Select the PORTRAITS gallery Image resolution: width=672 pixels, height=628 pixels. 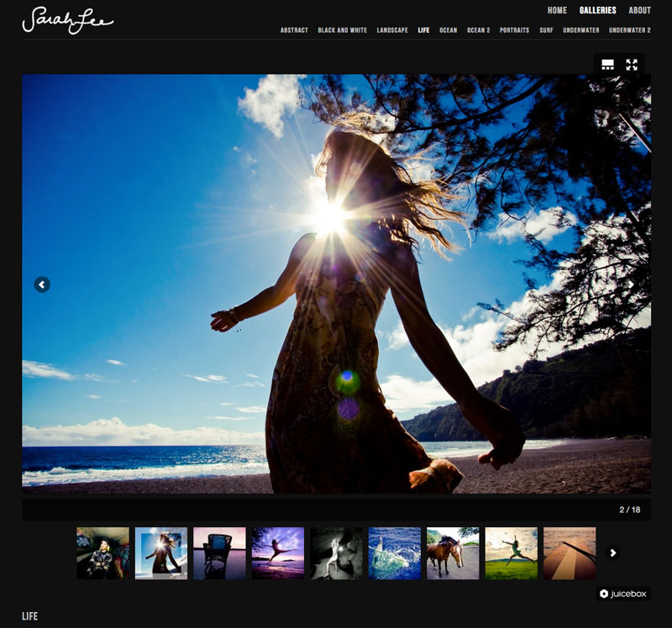514,30
